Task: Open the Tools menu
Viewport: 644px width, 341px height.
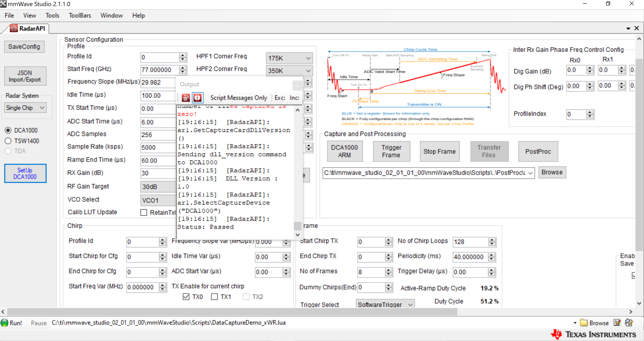Action: (x=52, y=16)
